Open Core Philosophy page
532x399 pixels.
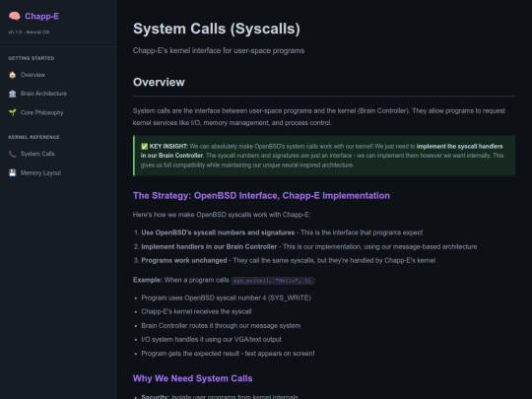tap(41, 112)
